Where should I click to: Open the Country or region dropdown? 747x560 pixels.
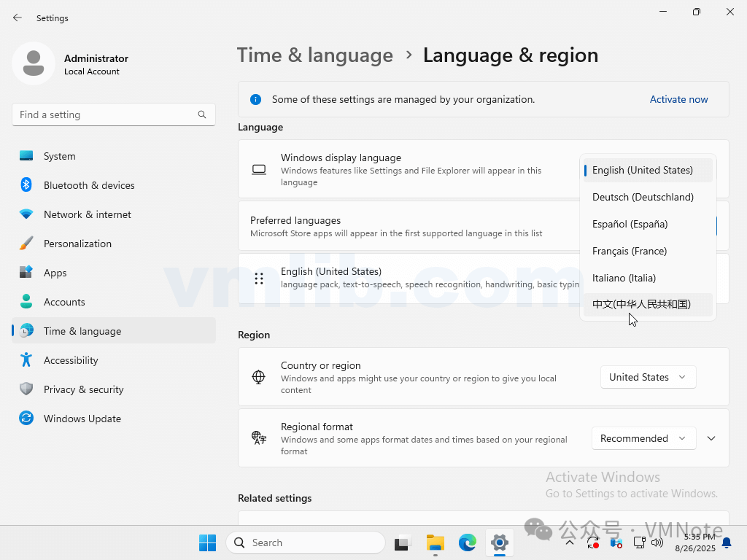click(x=648, y=377)
